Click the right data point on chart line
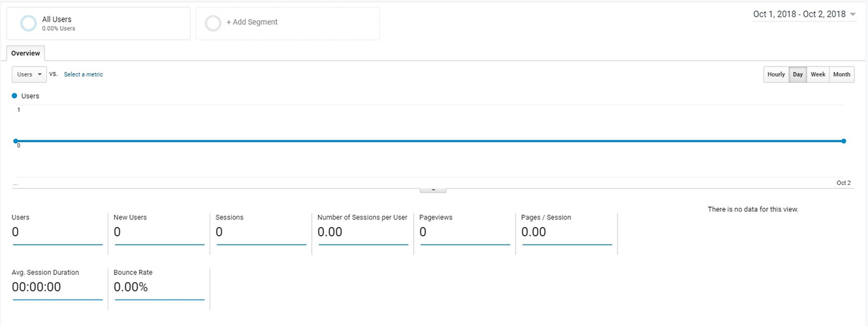The image size is (868, 326). click(x=844, y=141)
